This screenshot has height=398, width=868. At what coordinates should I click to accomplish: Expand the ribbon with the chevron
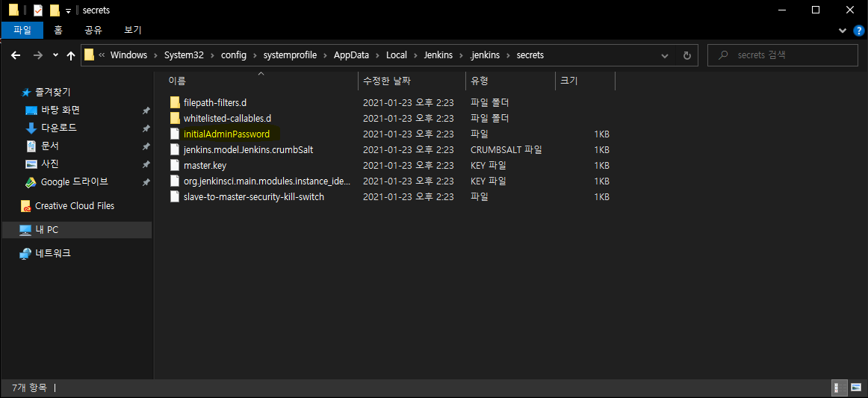(842, 31)
